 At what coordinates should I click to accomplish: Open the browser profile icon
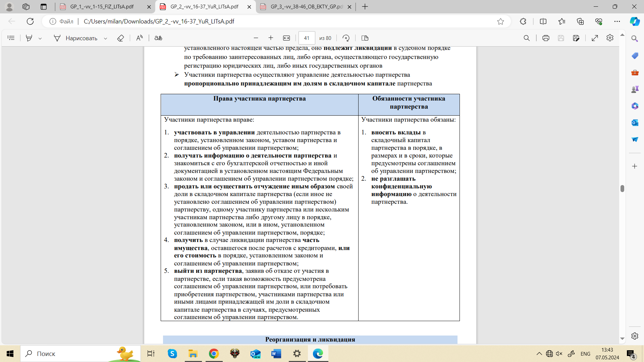pyautogui.click(x=9, y=7)
